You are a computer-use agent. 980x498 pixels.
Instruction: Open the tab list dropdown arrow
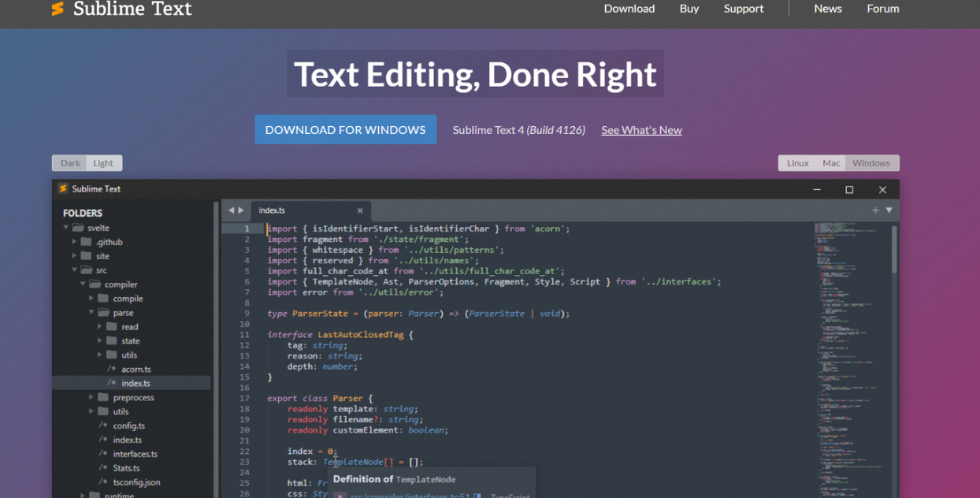point(889,210)
